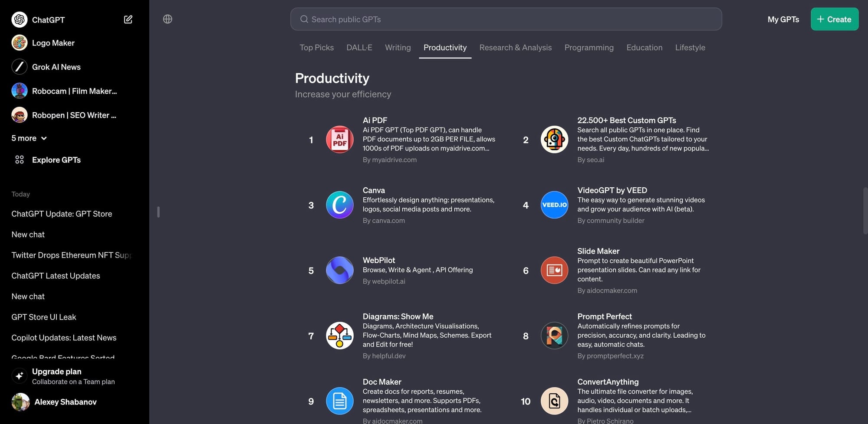Open the Ai PDF app icon

tap(340, 140)
